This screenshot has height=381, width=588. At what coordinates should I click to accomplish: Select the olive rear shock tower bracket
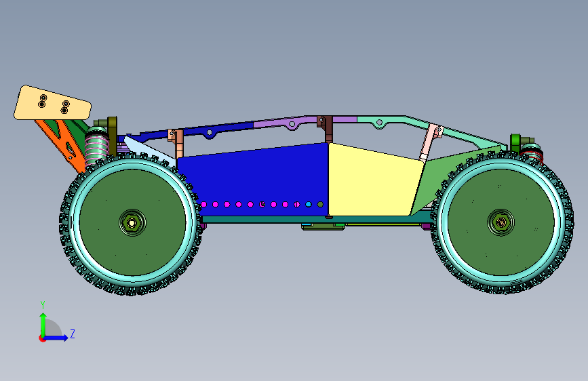[x=112, y=136]
